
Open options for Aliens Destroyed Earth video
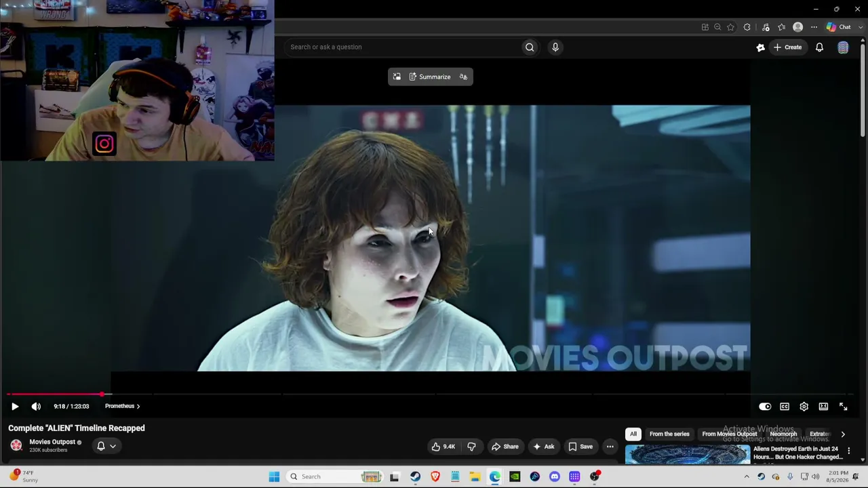coord(848,451)
